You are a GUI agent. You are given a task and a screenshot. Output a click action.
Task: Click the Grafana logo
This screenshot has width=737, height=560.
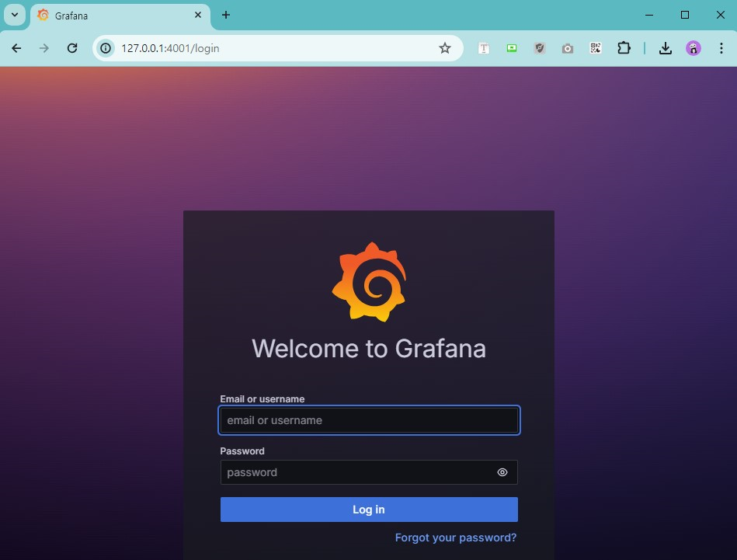click(369, 282)
